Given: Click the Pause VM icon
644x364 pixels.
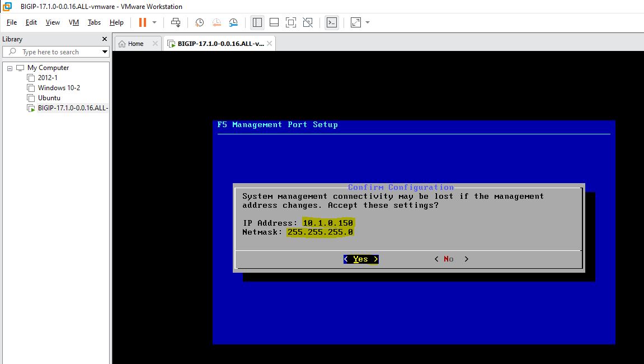Looking at the screenshot, I should (142, 22).
